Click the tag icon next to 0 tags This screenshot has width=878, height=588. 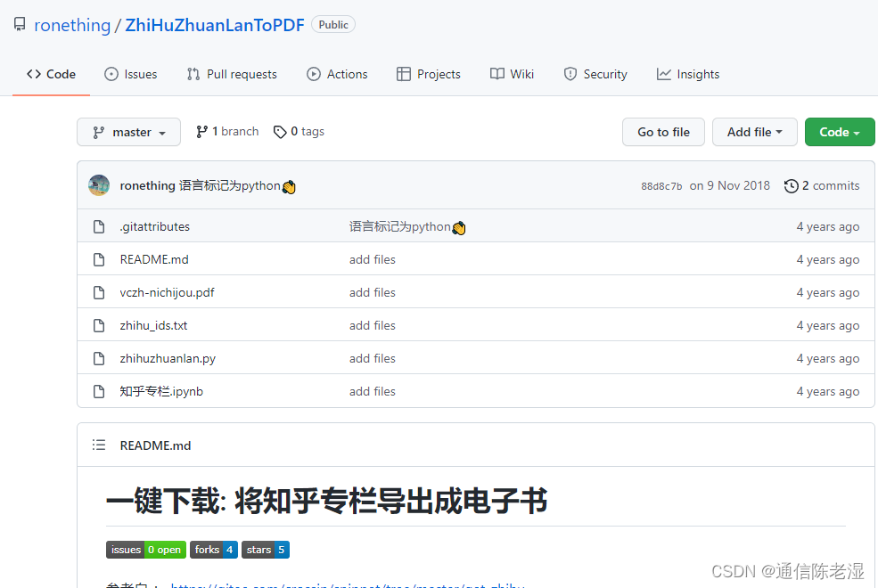pos(280,132)
